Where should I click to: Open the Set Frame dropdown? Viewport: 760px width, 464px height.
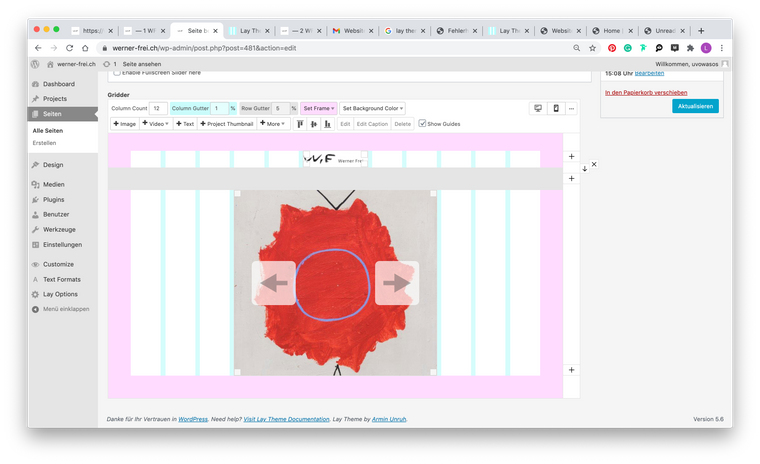point(318,108)
